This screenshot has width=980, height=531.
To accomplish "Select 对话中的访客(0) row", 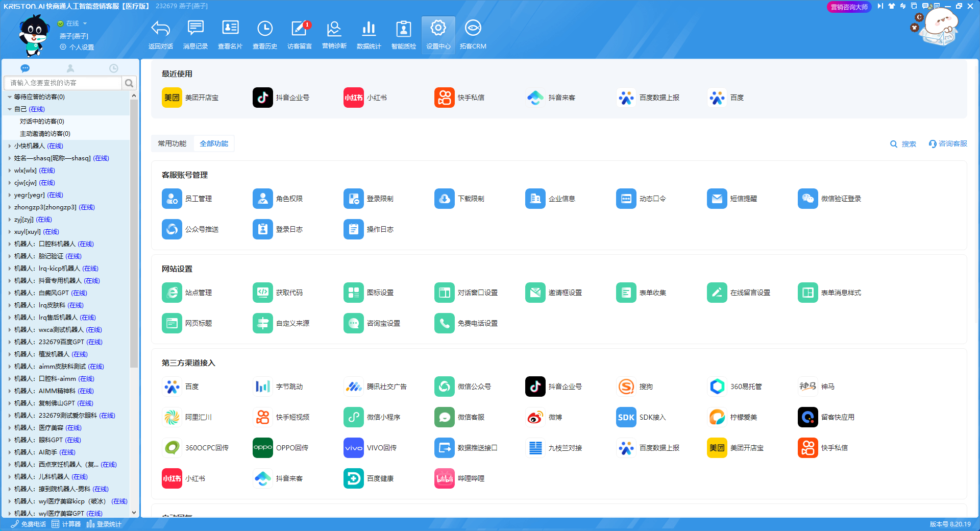I will [66, 122].
